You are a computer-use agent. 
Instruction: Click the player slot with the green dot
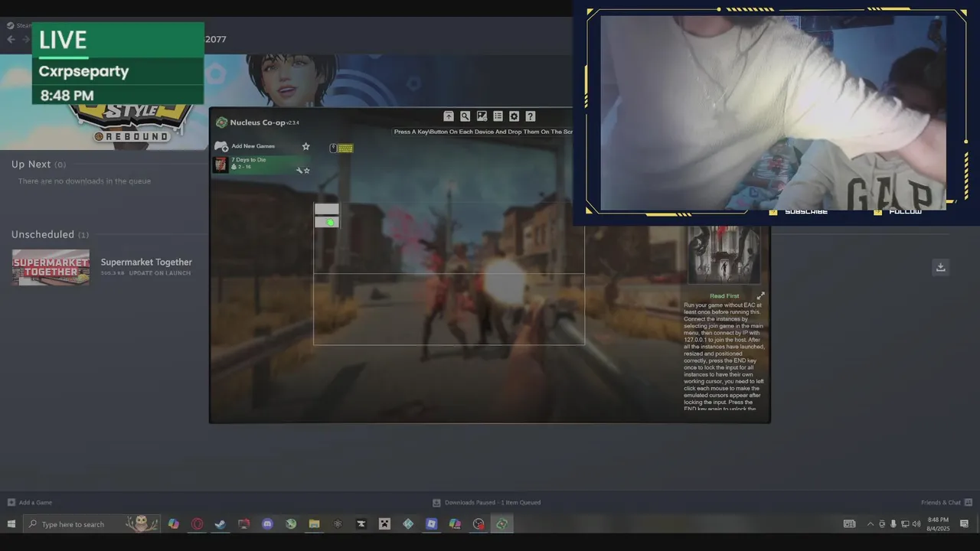point(327,222)
